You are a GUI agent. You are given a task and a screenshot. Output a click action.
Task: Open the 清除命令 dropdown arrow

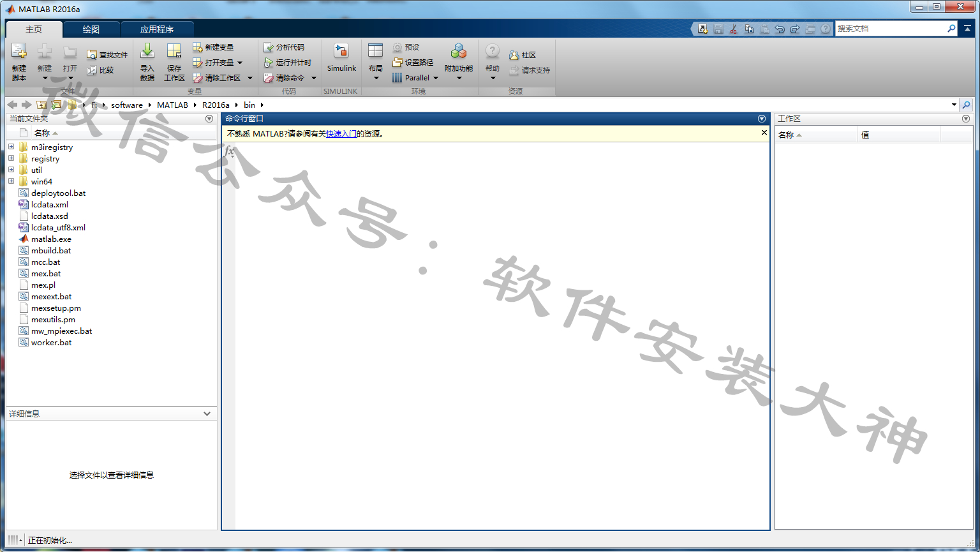point(314,78)
